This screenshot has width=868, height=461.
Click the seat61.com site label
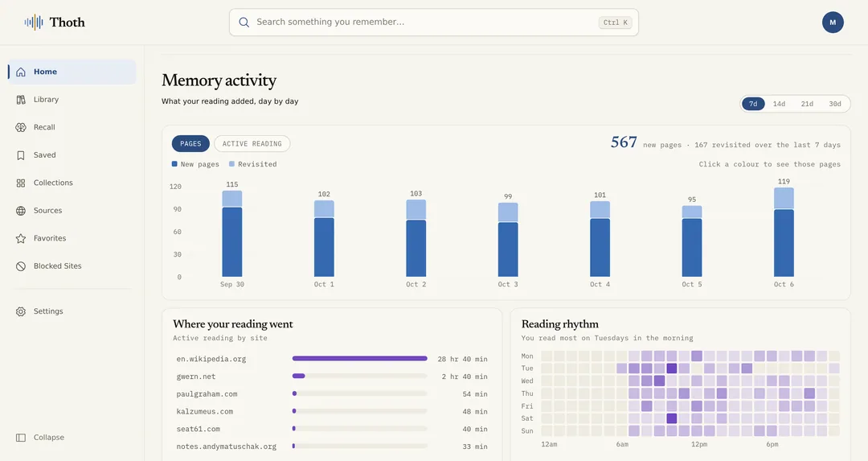coord(198,429)
